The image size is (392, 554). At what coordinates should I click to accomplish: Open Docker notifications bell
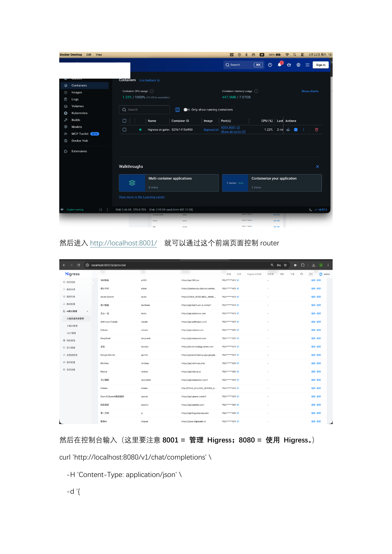coord(279,65)
